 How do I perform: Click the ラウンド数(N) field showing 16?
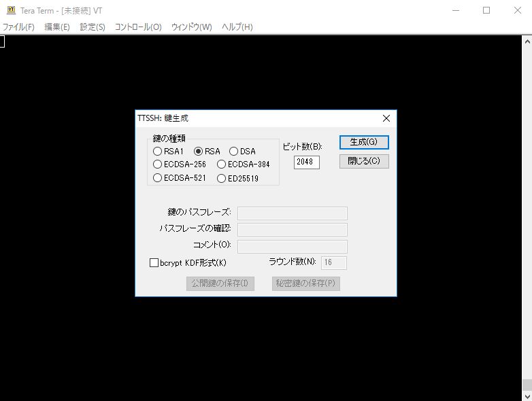334,263
